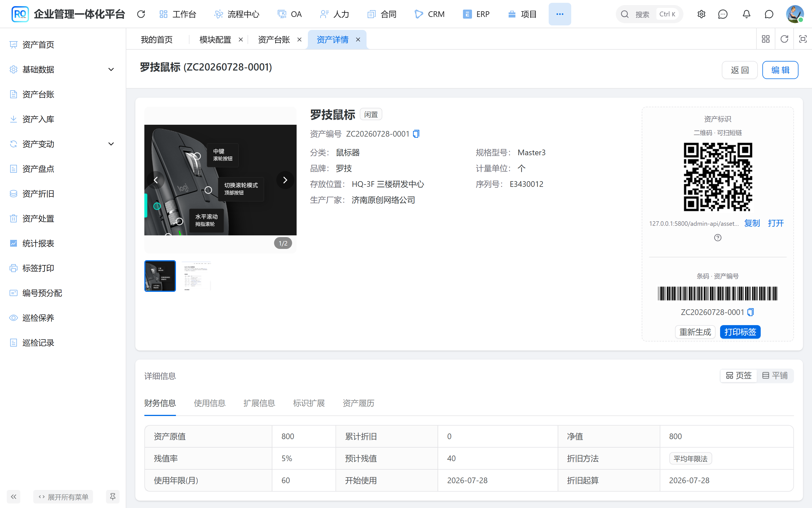Close the 资产详情 tab
The image size is (812, 508).
click(x=358, y=40)
